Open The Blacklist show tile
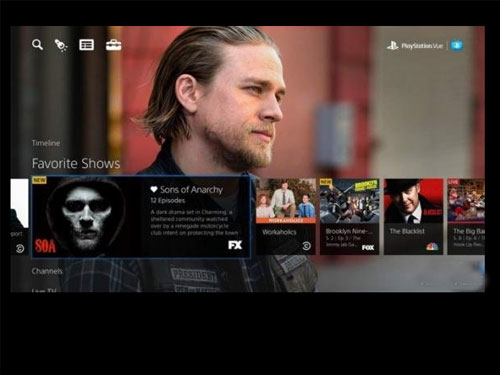This screenshot has width=500, height=375. point(413,217)
